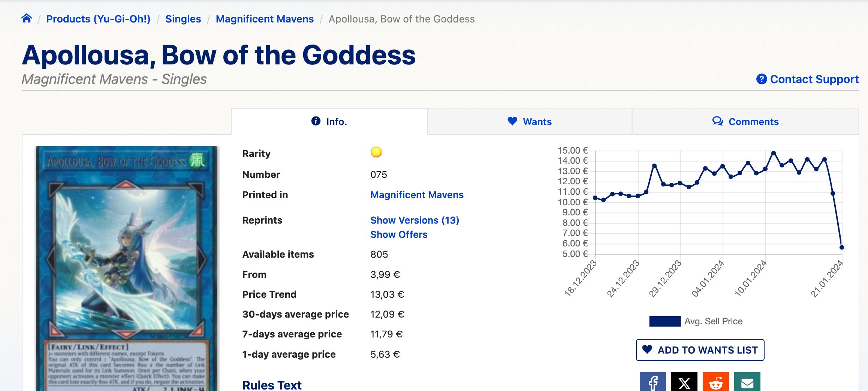
Task: Click the home icon in breadcrumb
Action: coord(27,18)
